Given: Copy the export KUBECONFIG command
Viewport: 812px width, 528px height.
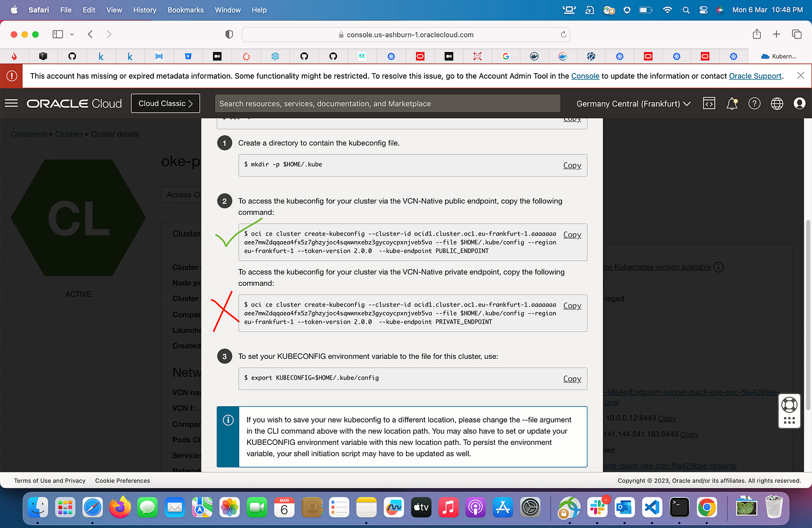Looking at the screenshot, I should [572, 379].
